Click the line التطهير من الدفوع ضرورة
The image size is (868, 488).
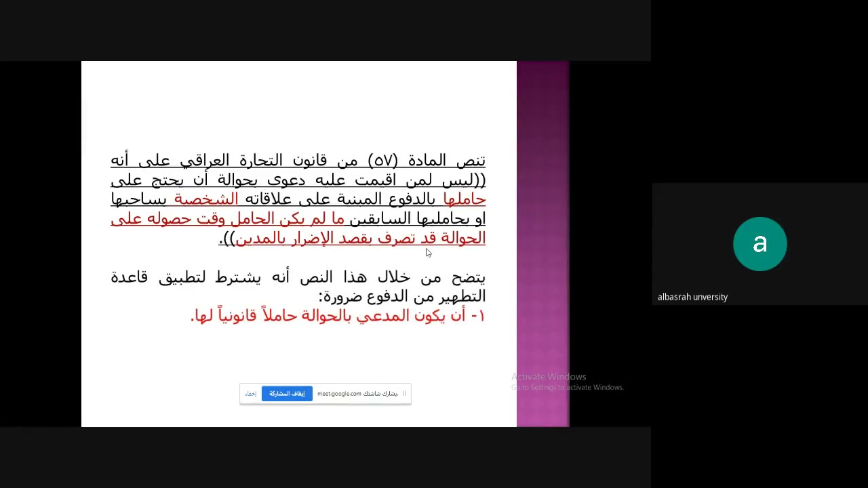point(402,297)
